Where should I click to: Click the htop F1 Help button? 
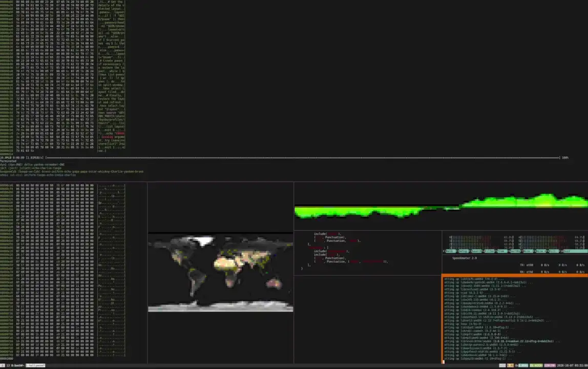(450, 251)
